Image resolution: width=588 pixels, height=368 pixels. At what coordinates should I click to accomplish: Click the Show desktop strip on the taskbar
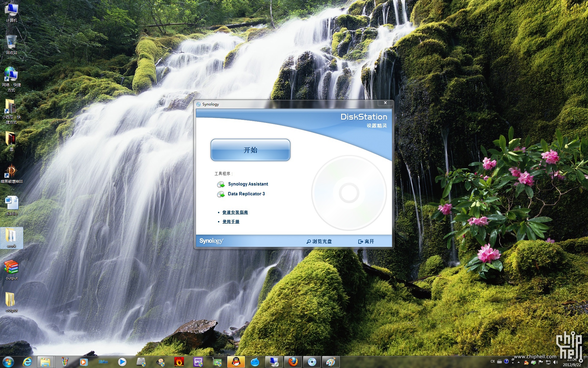click(586, 362)
